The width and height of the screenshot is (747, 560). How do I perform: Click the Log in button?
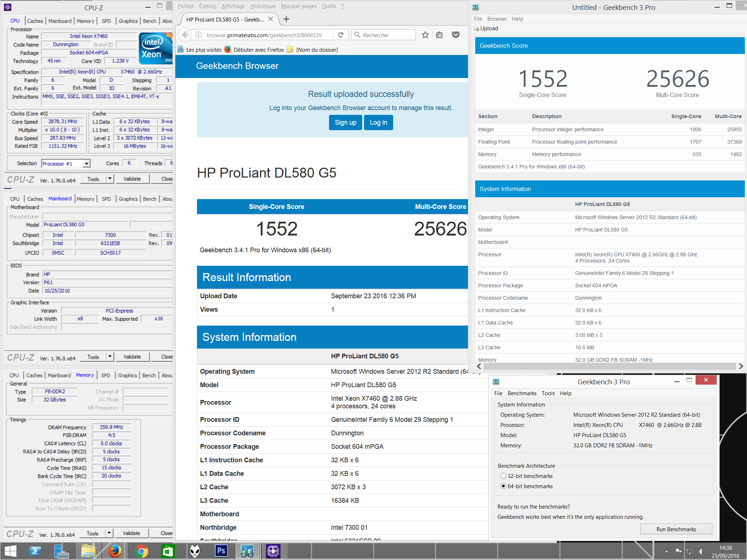point(378,122)
